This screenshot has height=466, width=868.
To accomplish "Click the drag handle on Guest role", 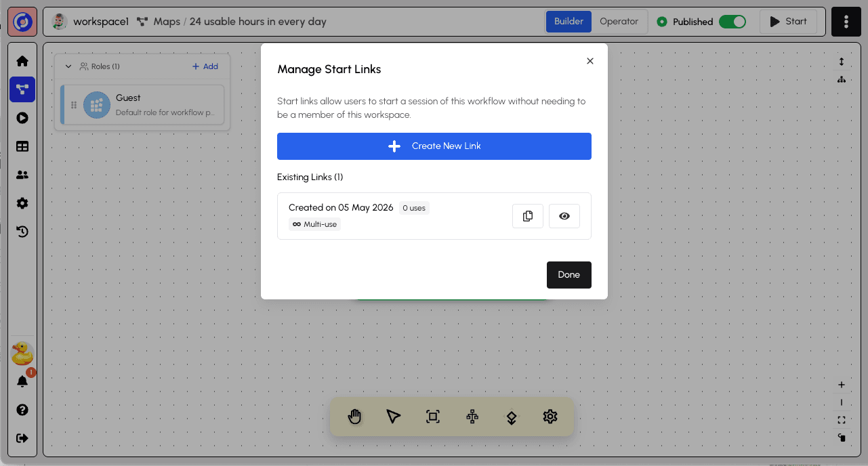I will (x=74, y=105).
